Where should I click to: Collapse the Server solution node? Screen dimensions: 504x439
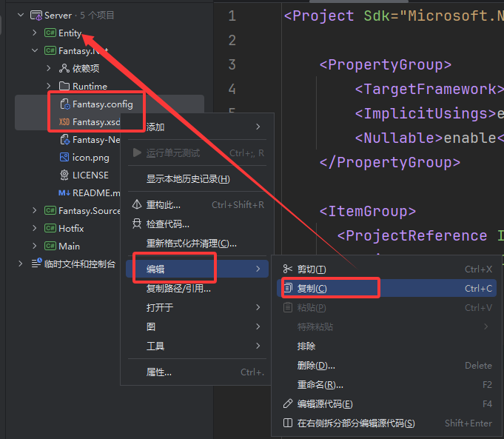click(x=21, y=15)
